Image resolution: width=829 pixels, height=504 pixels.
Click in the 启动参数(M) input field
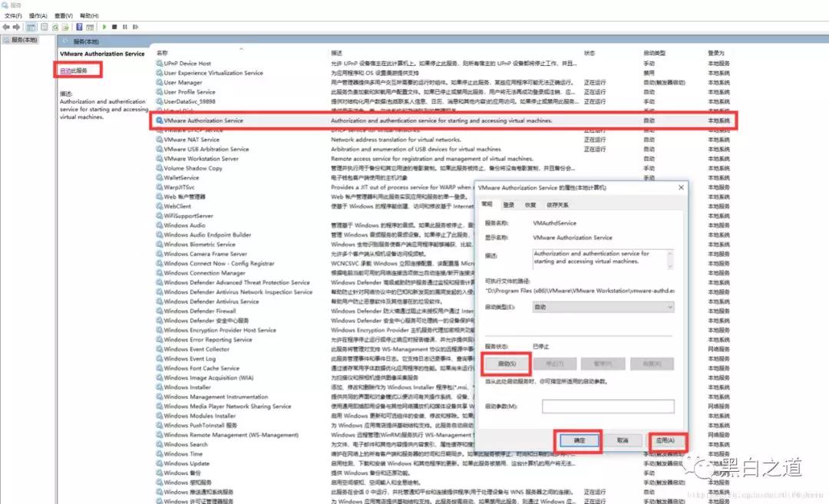point(608,407)
